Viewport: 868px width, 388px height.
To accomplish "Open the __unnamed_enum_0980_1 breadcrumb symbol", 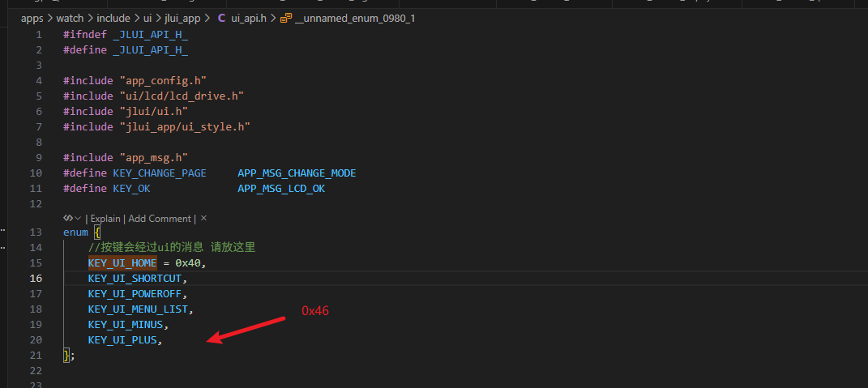I will point(355,19).
